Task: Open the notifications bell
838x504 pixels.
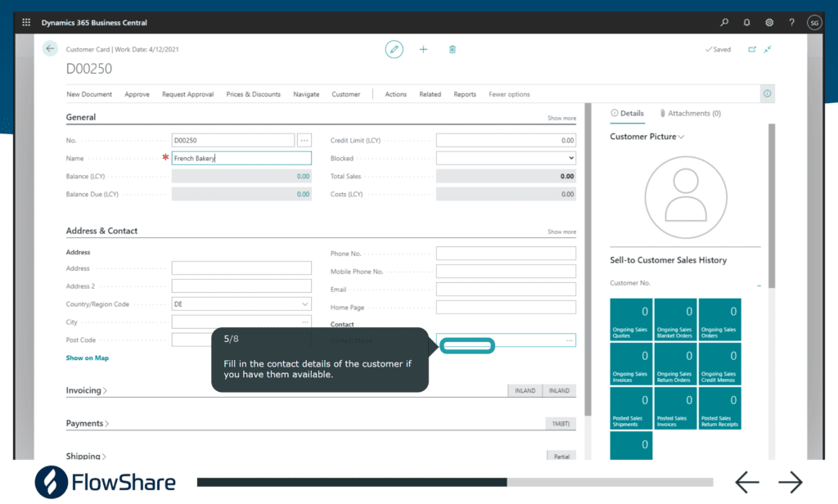Action: tap(746, 22)
